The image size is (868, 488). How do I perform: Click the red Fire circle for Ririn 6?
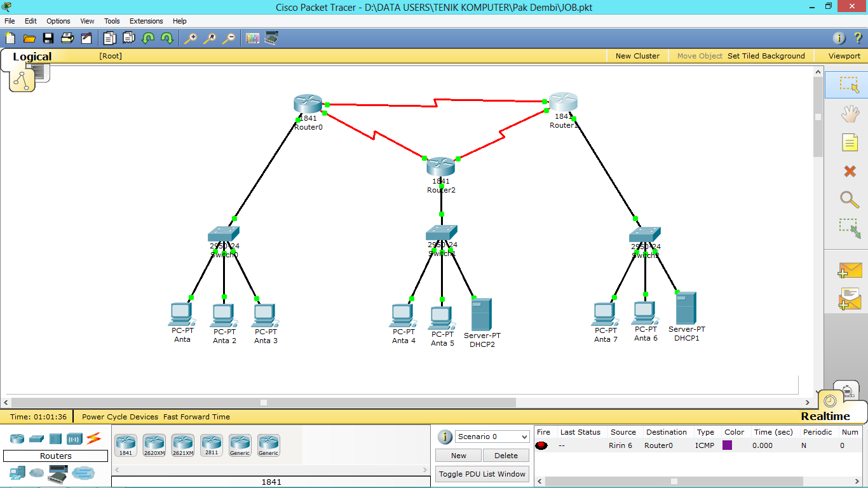541,445
